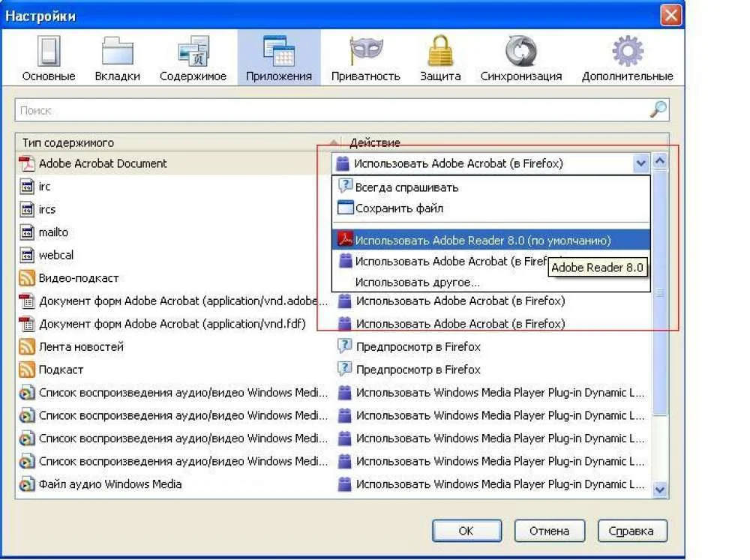Click plugin icon in Файл аудио Windows Media action
The width and height of the screenshot is (750, 560).
pyautogui.click(x=344, y=484)
